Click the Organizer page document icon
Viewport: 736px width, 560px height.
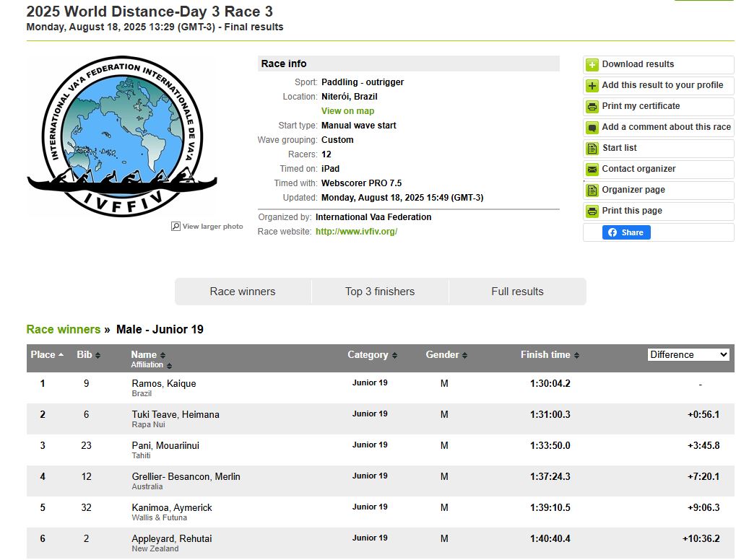pyautogui.click(x=592, y=191)
